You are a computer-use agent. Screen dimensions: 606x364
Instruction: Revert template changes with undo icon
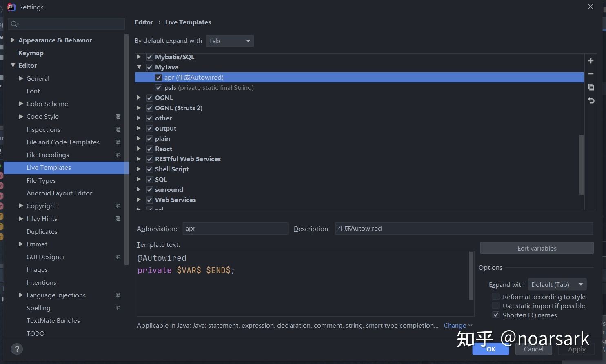pyautogui.click(x=590, y=100)
